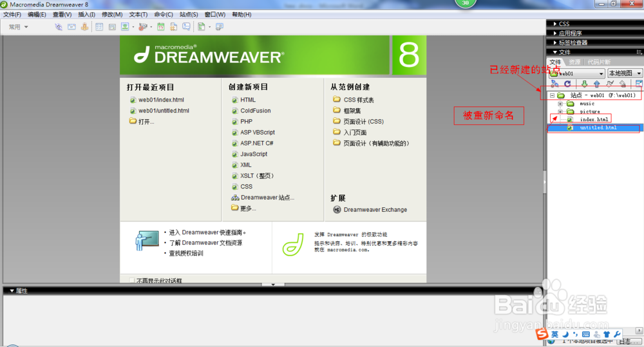Screen dimensions: 644x347
Task: Click the Email Link insert icon
Action: 71,26
